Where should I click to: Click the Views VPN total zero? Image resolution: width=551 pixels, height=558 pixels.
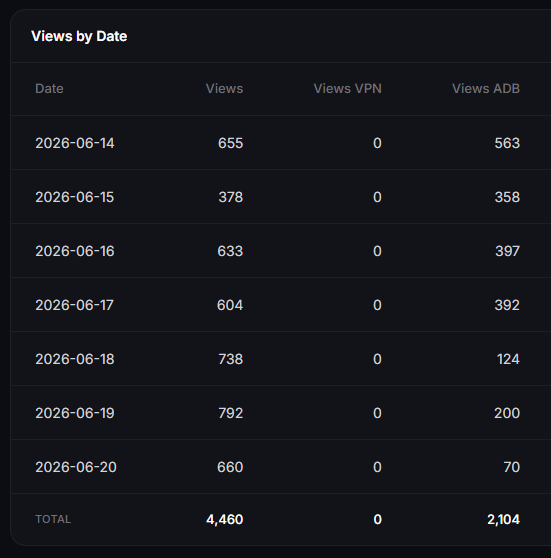coord(378,520)
